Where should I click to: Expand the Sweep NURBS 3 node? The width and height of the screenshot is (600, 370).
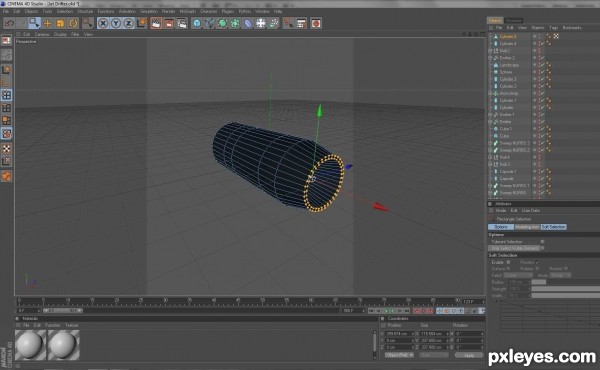tap(490, 143)
